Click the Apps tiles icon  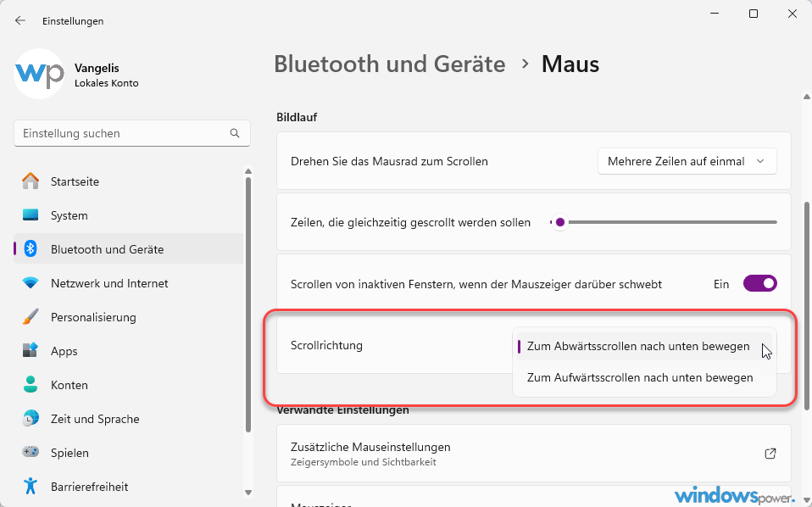pos(31,351)
